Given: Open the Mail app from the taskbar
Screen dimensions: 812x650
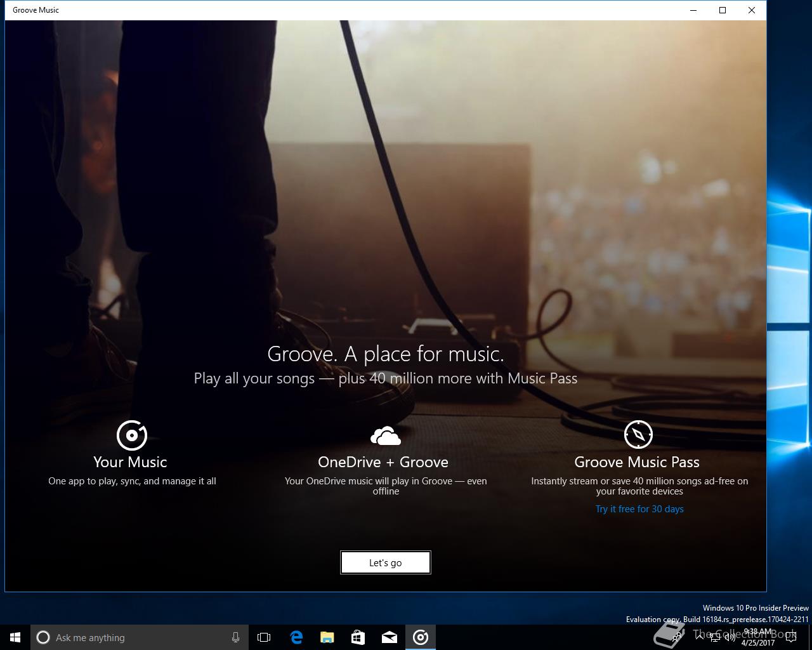Looking at the screenshot, I should point(390,637).
